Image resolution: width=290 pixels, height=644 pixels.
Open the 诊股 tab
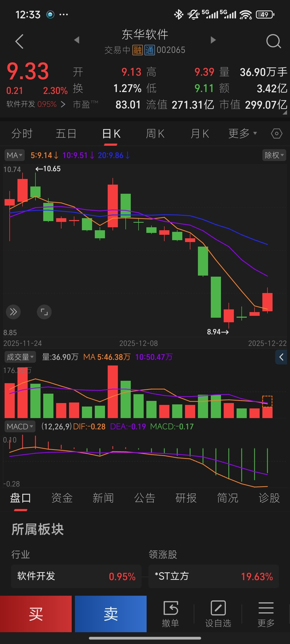[x=269, y=498]
